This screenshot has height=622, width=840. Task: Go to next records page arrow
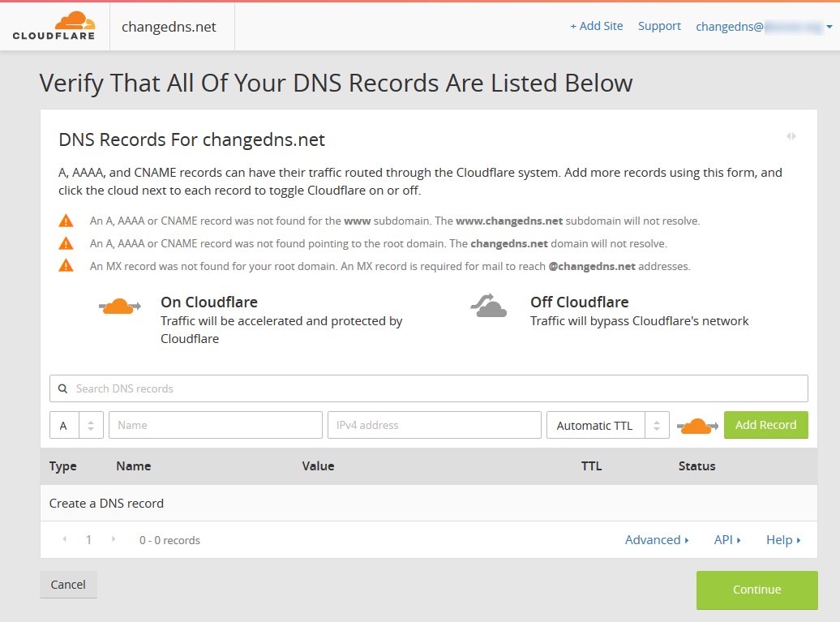coord(113,539)
